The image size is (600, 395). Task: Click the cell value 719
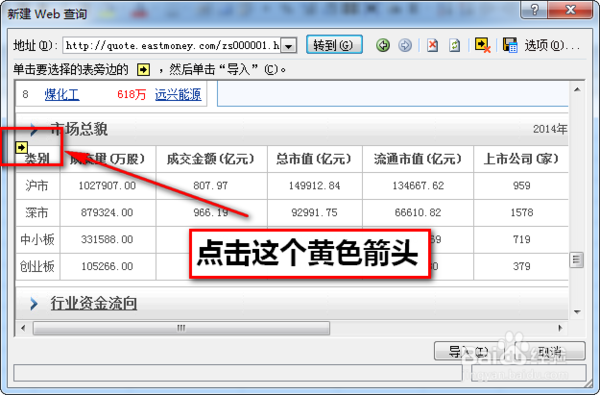[x=522, y=239]
